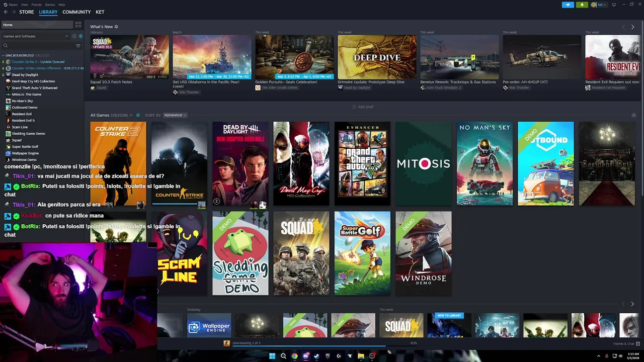Select Devil May Cry HD Collection in sidebar
The height and width of the screenshot is (362, 644).
[33, 81]
